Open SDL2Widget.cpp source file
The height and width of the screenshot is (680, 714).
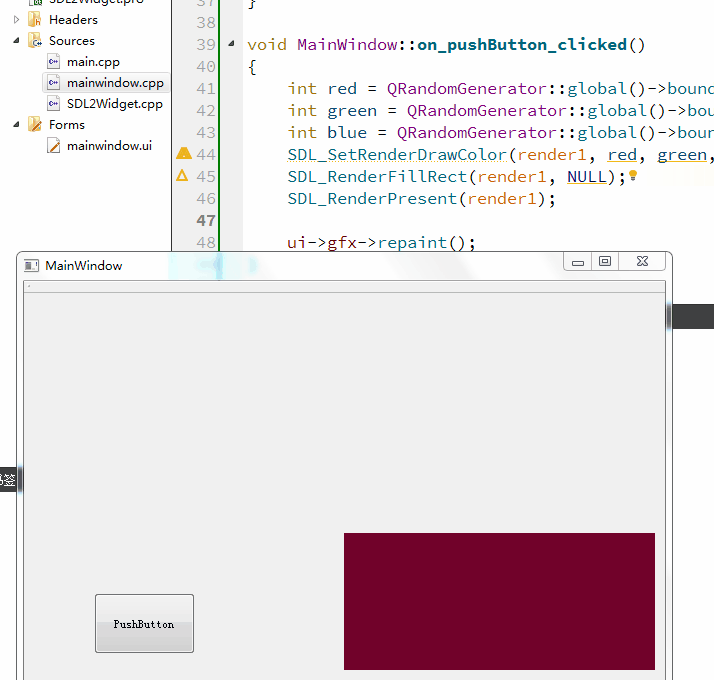pyautogui.click(x=114, y=104)
